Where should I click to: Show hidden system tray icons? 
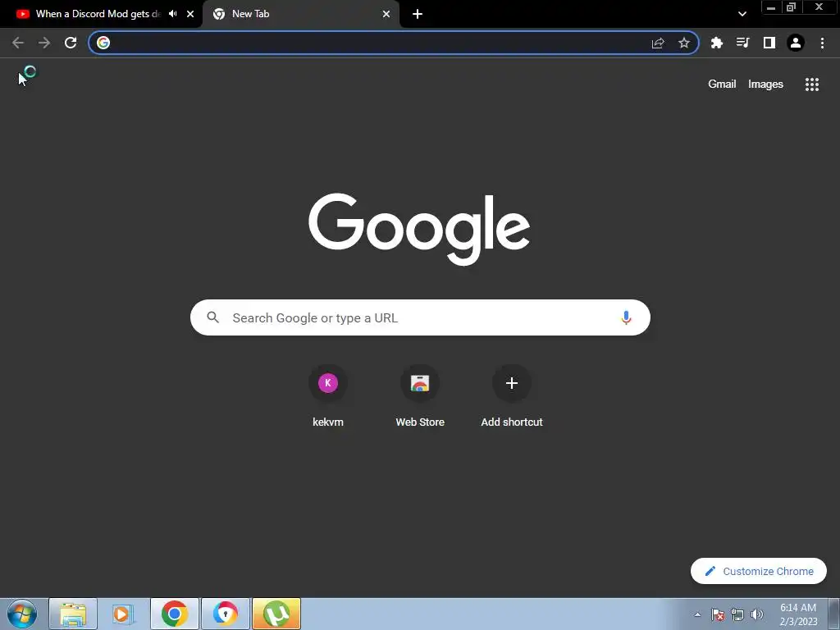pyautogui.click(x=697, y=614)
